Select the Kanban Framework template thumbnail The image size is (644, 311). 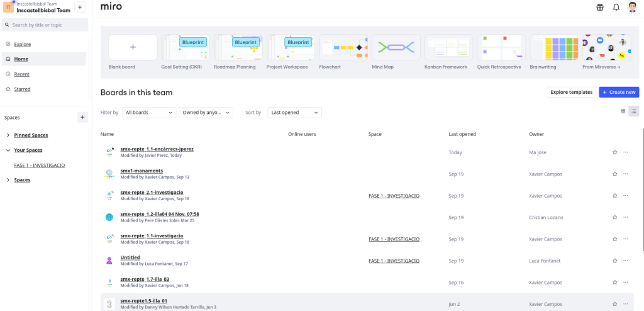pyautogui.click(x=447, y=47)
